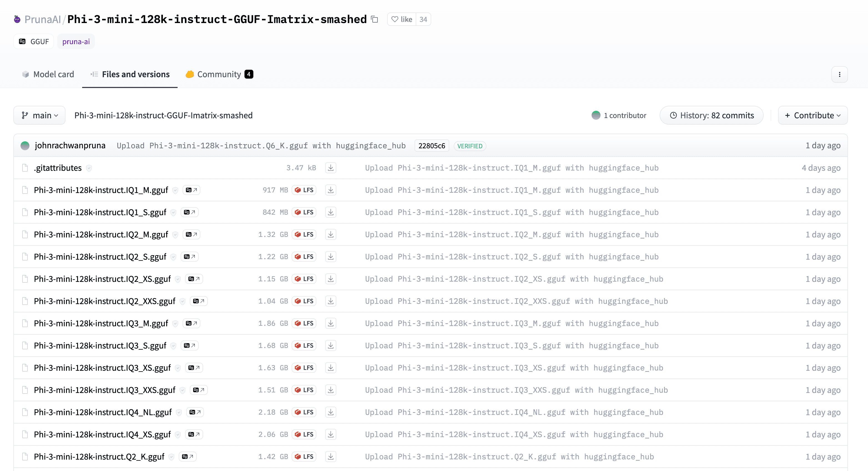Download the .gitattributes file
This screenshot has width=868, height=471.
click(330, 168)
